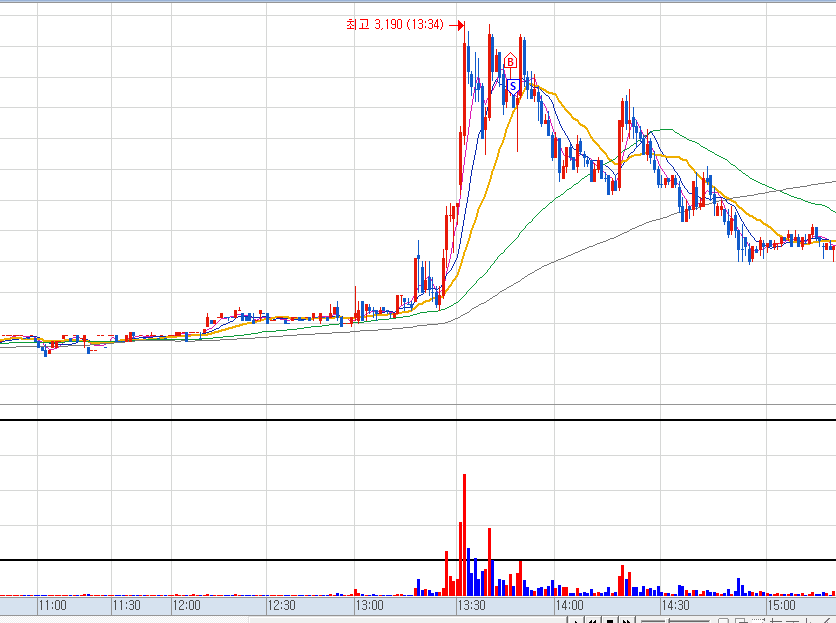Click the 13:00 time axis label
The image size is (836, 623).
(369, 605)
